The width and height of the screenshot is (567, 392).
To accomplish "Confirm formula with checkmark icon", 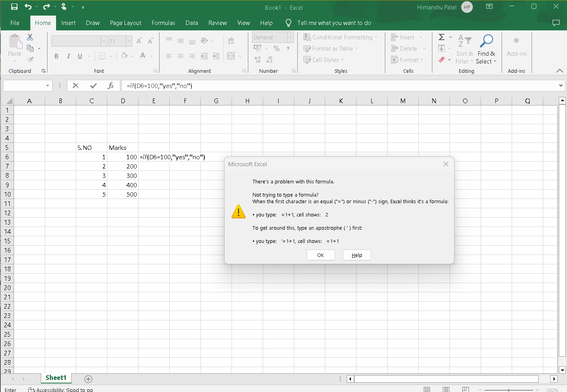I will pyautogui.click(x=93, y=86).
